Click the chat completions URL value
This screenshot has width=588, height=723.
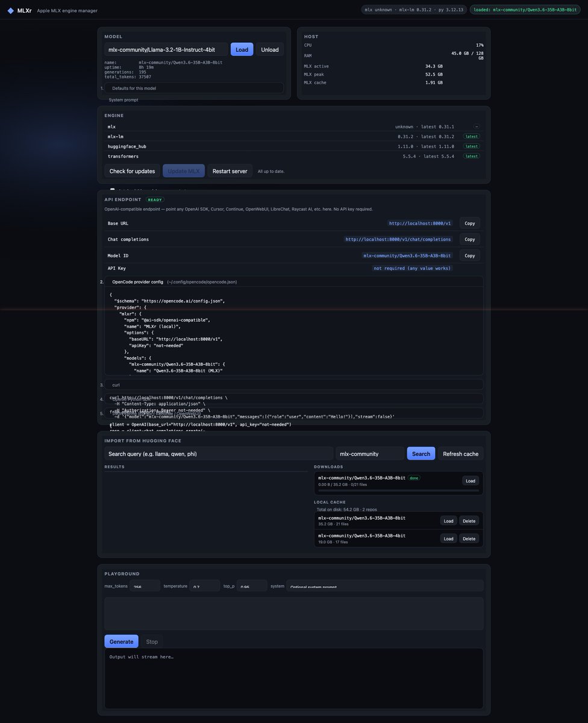398,239
